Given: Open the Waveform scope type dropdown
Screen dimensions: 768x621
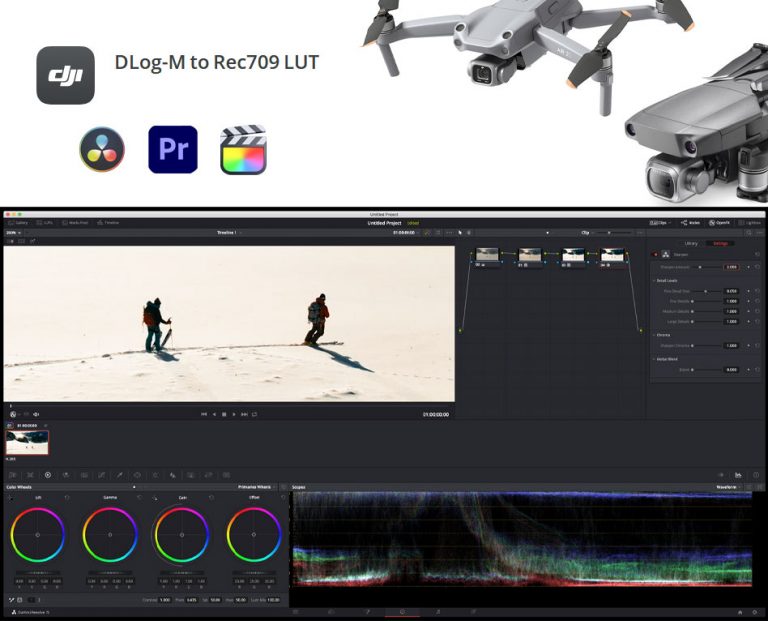Looking at the screenshot, I should click(728, 487).
